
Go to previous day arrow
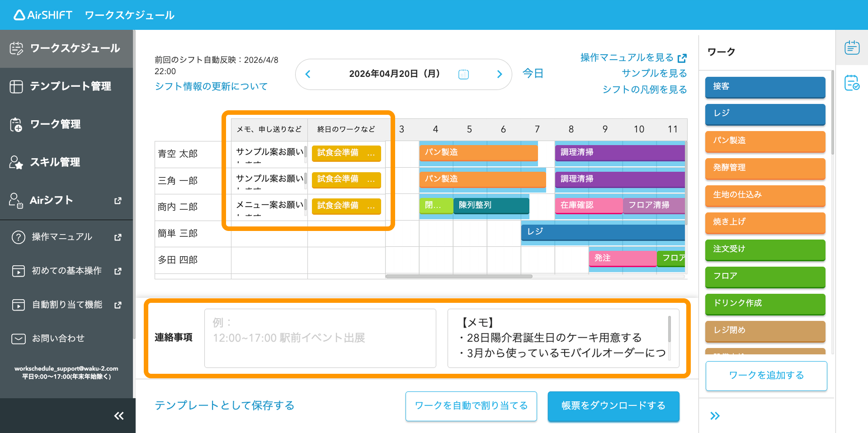(x=308, y=74)
